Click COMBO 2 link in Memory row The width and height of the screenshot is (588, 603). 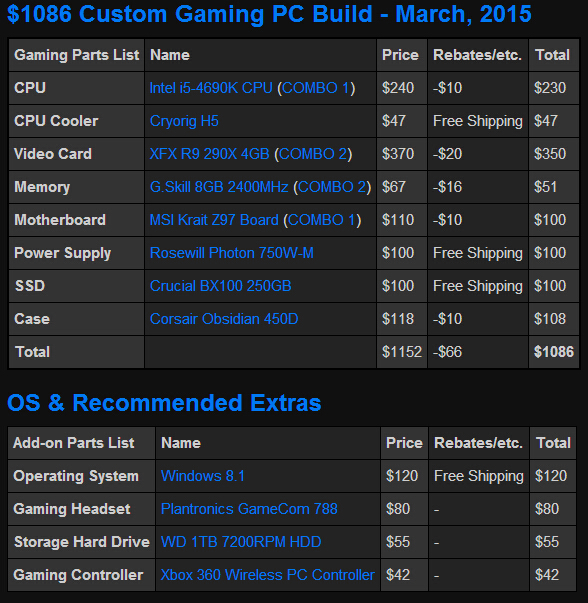point(332,187)
